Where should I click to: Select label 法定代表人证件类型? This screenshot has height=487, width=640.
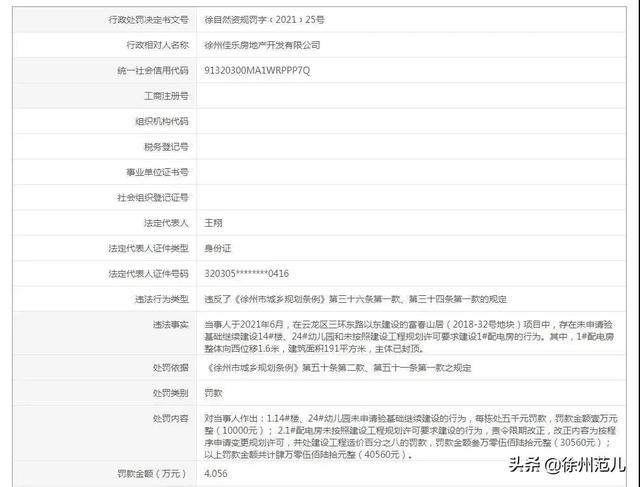pyautogui.click(x=149, y=248)
